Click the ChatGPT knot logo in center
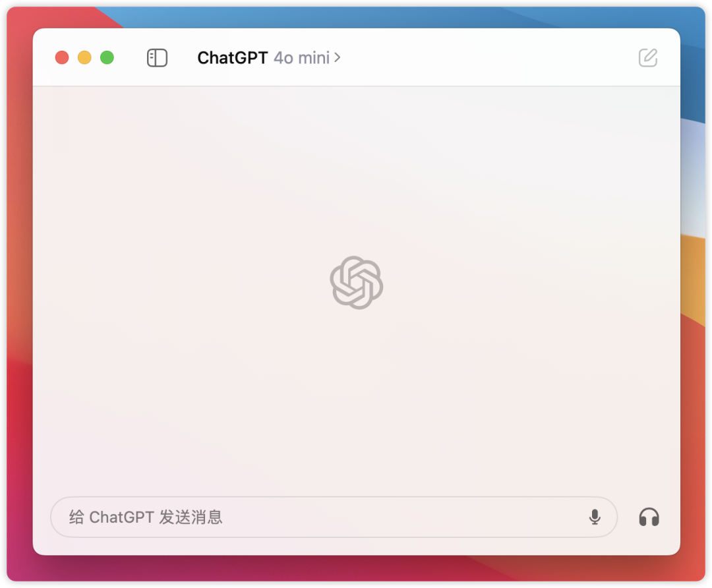712x588 pixels. pyautogui.click(x=357, y=282)
